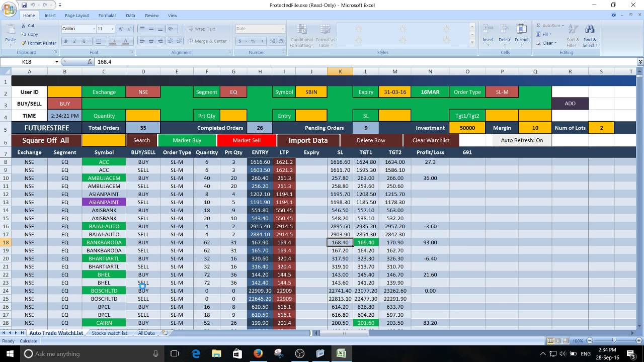The width and height of the screenshot is (644, 362).
Task: Click the Decrease Font Size icon
Action: (128, 29)
